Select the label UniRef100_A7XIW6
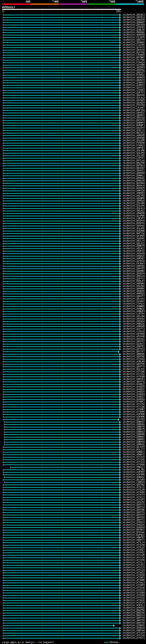The width and height of the screenshot is (146, 644). pos(134,371)
